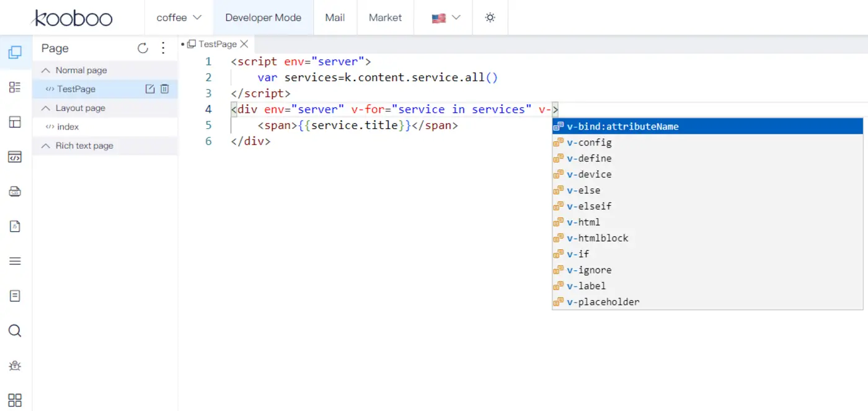The width and height of the screenshot is (868, 411).
Task: Choose v-define suggestion
Action: coord(707,158)
